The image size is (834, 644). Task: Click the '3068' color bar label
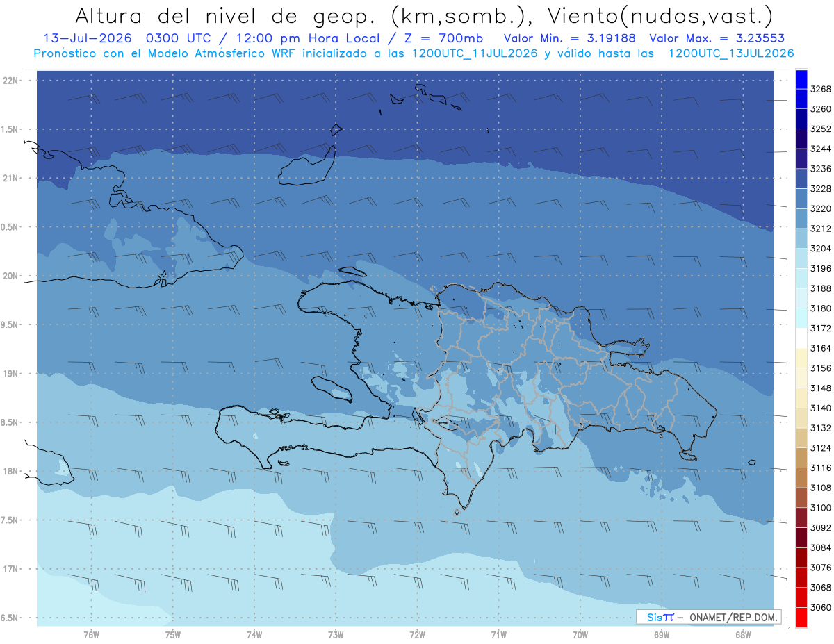point(820,587)
